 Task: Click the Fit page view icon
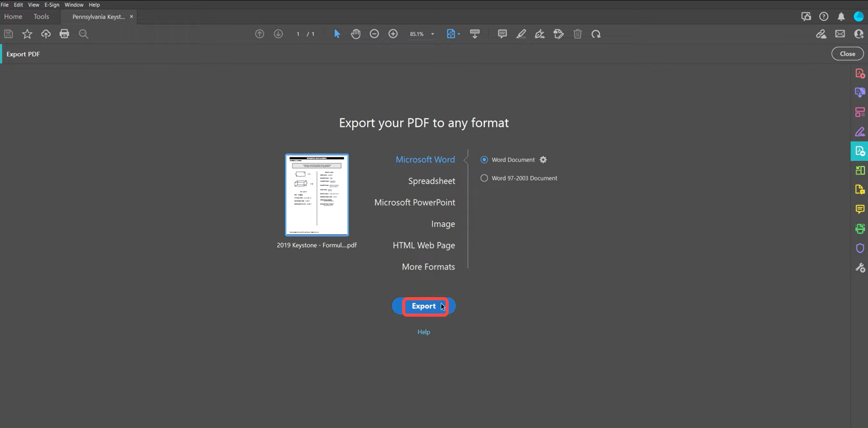(x=451, y=34)
